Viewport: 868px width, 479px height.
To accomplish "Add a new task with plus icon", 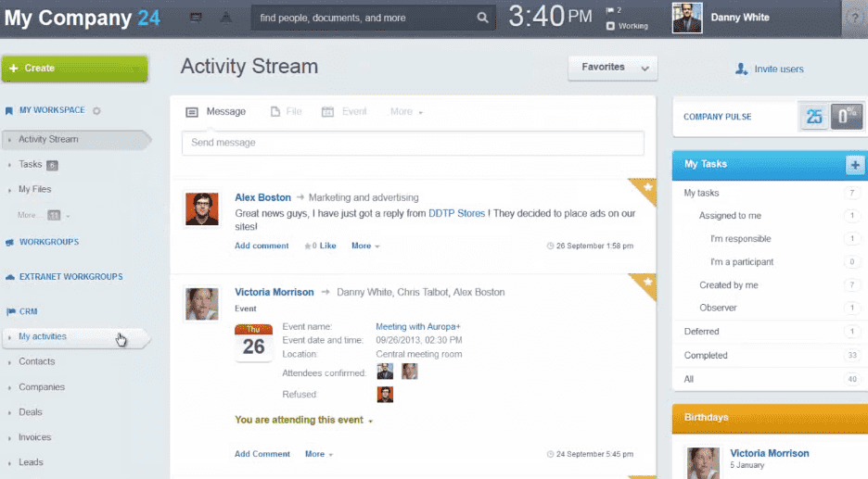I will tap(854, 165).
